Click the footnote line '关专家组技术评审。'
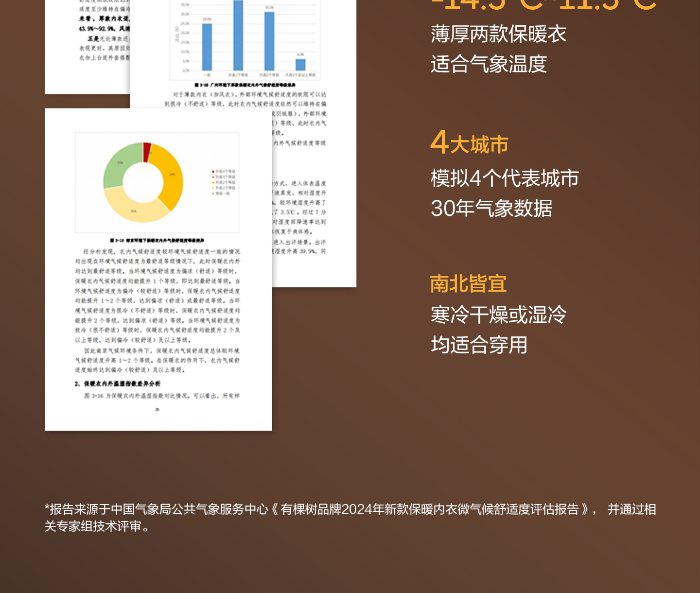Image resolution: width=700 pixels, height=593 pixels. click(97, 526)
